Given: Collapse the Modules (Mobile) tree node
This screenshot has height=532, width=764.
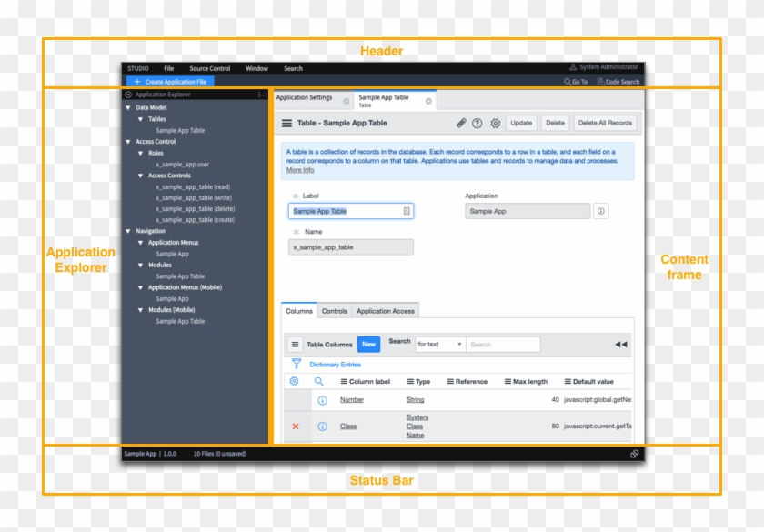Looking at the screenshot, I should [x=140, y=310].
